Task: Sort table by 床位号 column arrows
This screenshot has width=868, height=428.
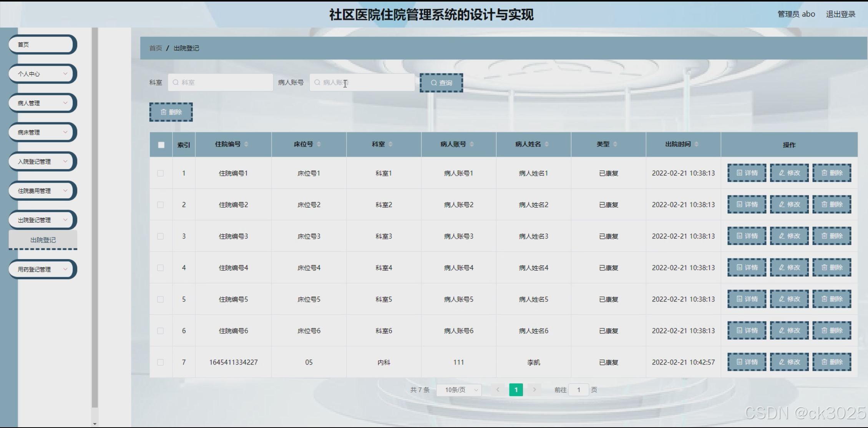Action: [x=319, y=144]
